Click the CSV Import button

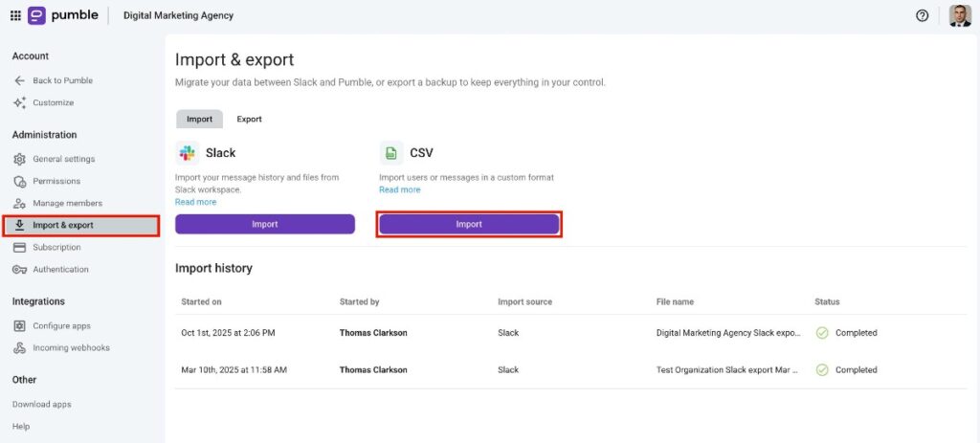coord(469,224)
